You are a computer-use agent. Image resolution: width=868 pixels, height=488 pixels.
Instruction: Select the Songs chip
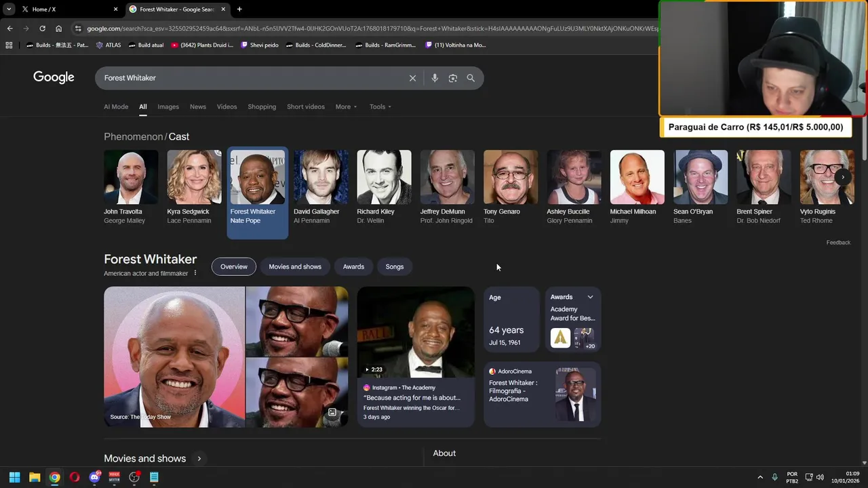(395, 266)
